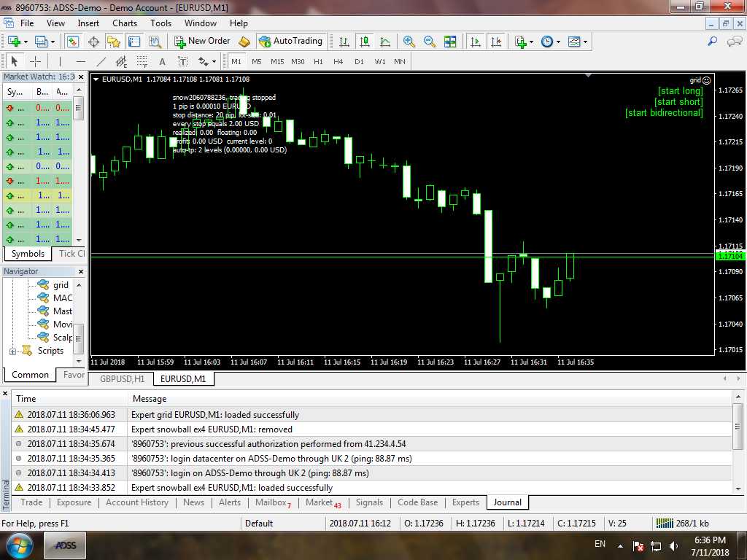Click the Journal scrollbar down arrow
The width and height of the screenshot is (747, 560).
(x=738, y=489)
